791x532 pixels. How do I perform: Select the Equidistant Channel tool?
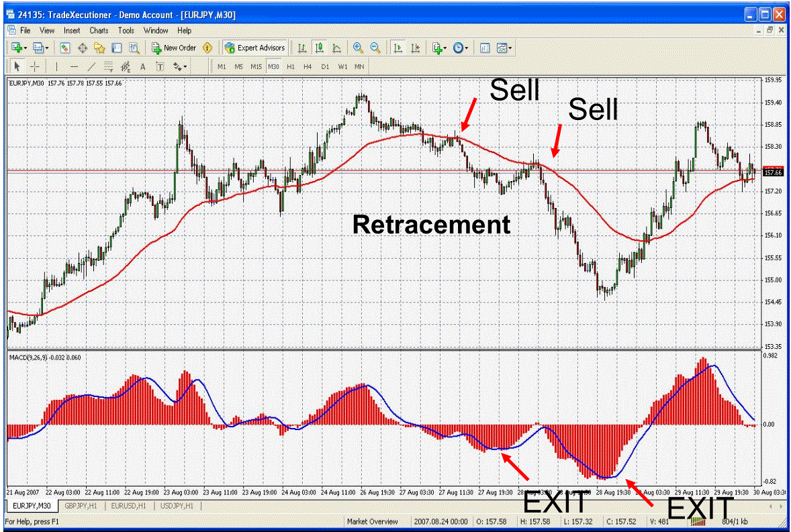click(126, 66)
